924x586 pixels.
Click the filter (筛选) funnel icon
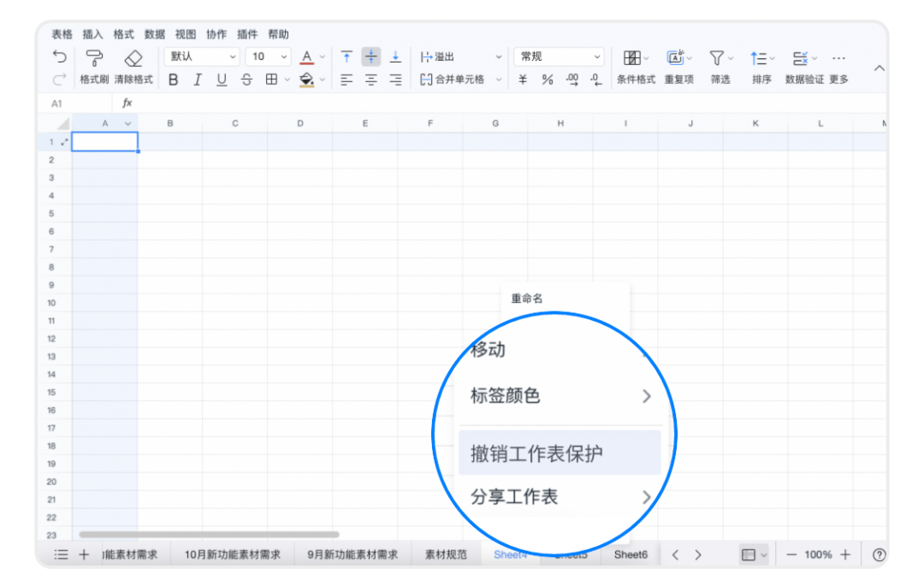click(717, 58)
